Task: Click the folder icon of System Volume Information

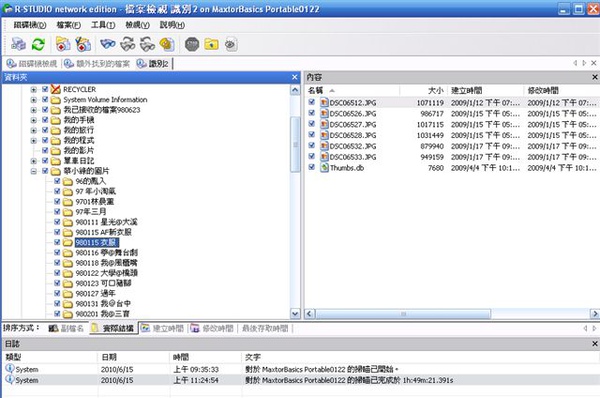Action: [x=56, y=100]
